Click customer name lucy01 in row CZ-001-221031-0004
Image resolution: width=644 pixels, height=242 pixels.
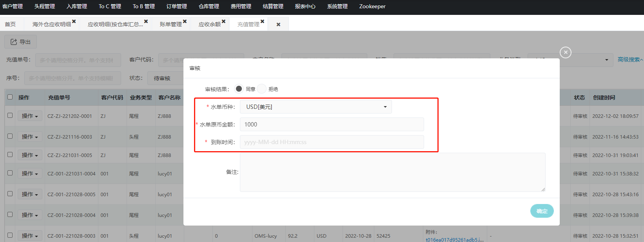tap(165, 174)
